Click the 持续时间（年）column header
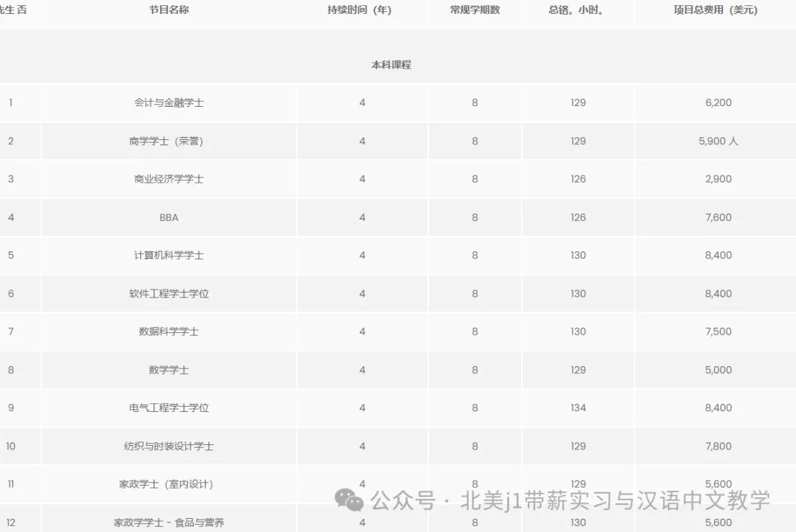Viewport: 796px width, 532px height. (361, 10)
